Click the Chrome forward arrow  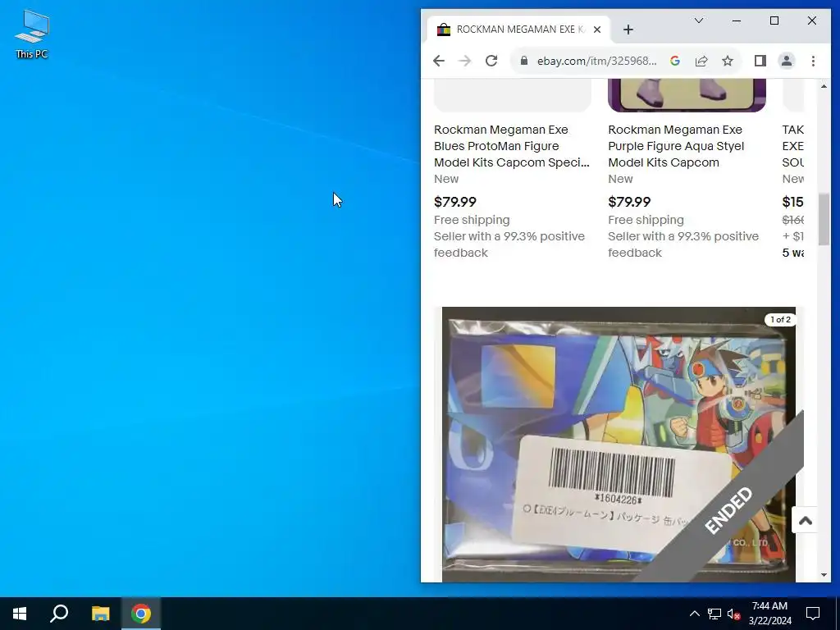(465, 61)
